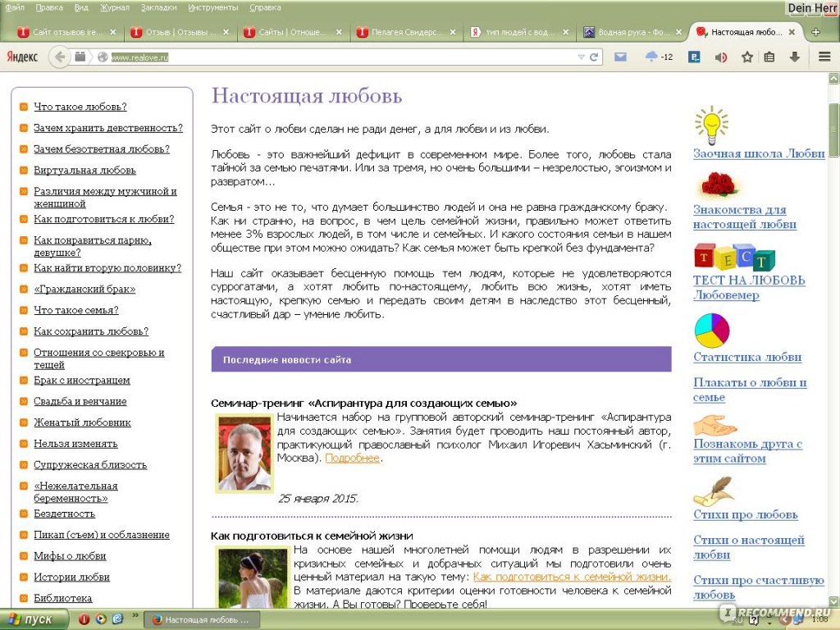Open the Закладки menu
840x630 pixels.
click(x=158, y=7)
